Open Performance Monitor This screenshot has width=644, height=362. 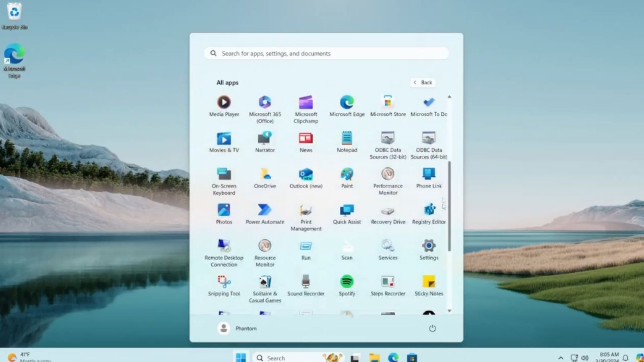coord(388,181)
